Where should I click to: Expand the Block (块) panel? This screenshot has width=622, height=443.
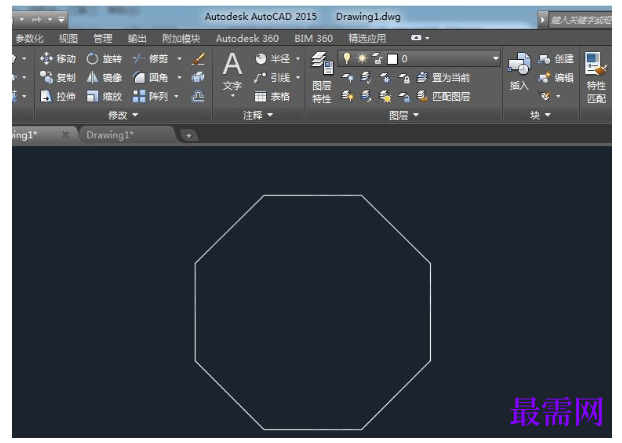pos(540,115)
